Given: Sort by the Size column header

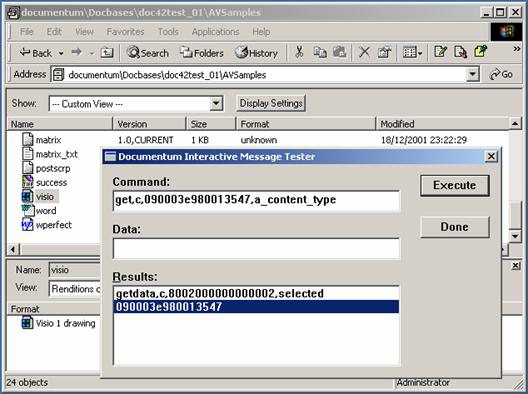Looking at the screenshot, I should pos(211,124).
